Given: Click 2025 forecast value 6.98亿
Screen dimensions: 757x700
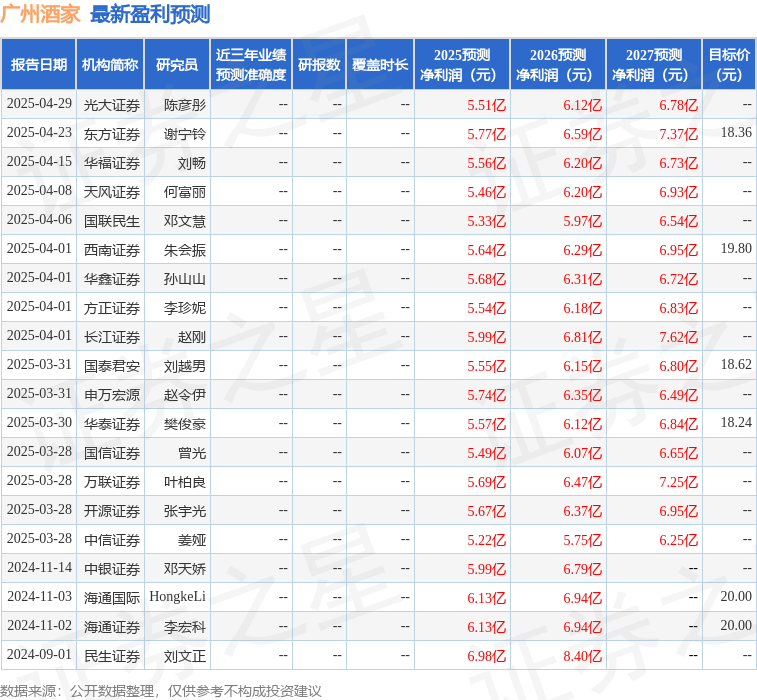Looking at the screenshot, I should point(486,656).
